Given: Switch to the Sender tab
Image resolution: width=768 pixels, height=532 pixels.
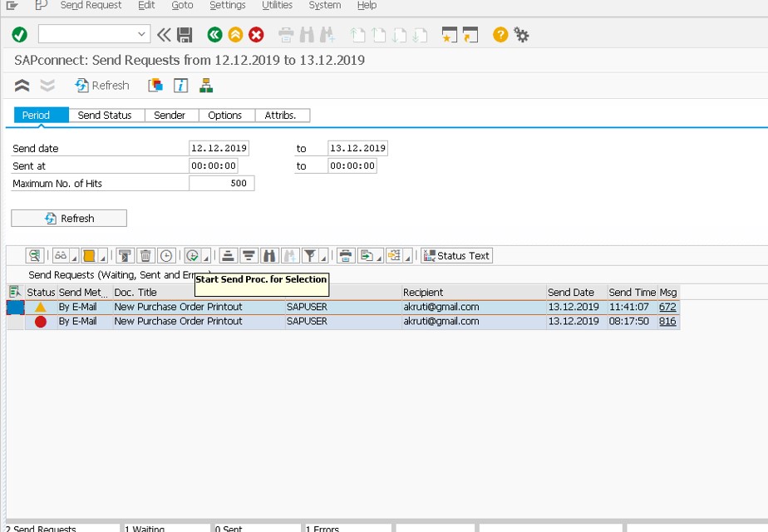Looking at the screenshot, I should point(171,115).
